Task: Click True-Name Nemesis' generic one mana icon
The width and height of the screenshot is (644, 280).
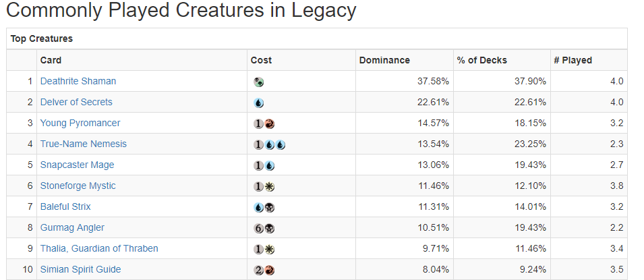Action: [x=259, y=144]
